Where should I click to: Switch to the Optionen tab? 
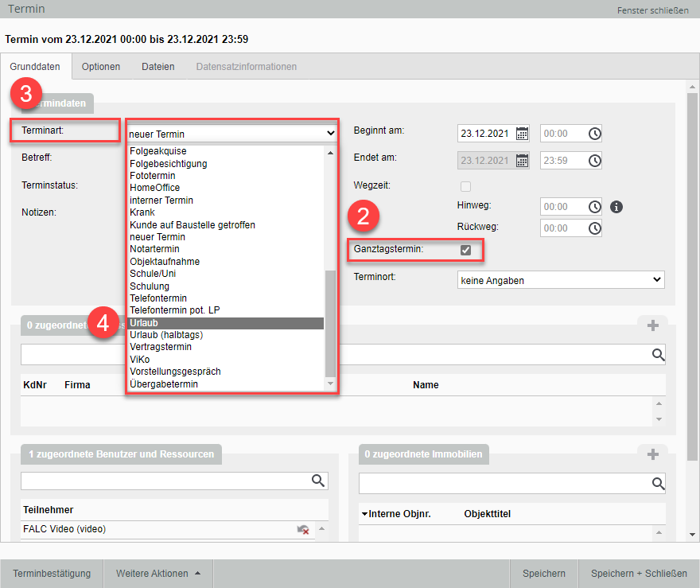click(101, 67)
